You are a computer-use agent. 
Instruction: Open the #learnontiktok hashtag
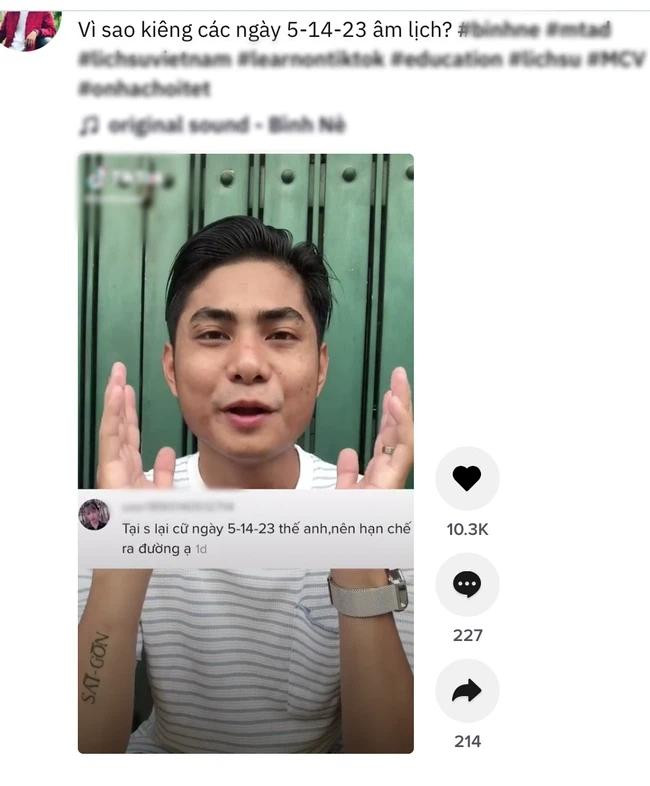311,59
